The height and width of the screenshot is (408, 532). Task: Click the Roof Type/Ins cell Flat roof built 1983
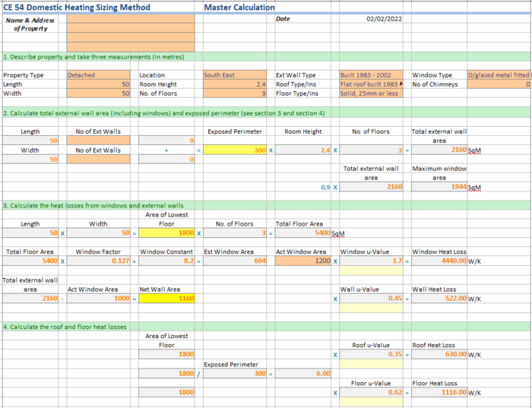(x=371, y=84)
